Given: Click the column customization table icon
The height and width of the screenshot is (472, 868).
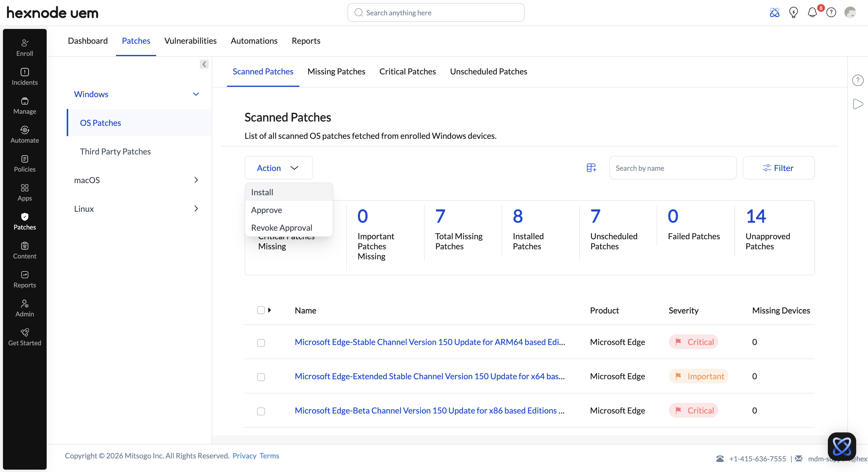Looking at the screenshot, I should point(591,168).
